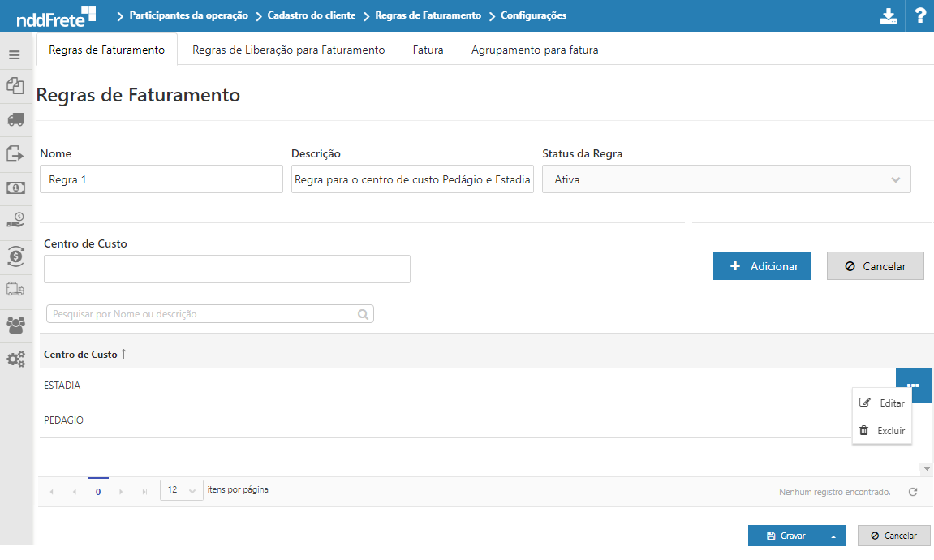Choose Excluir from the context menu
The height and width of the screenshot is (560, 934).
(882, 431)
